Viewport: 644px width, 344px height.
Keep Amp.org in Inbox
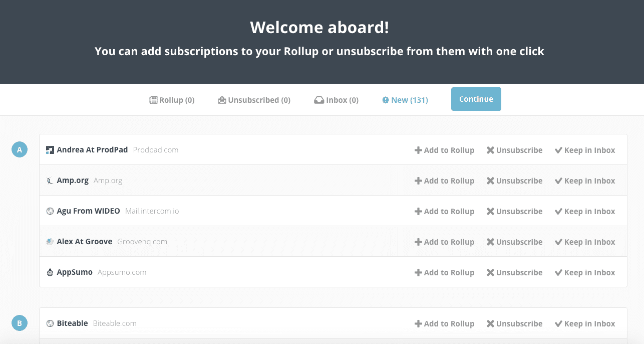(x=585, y=181)
